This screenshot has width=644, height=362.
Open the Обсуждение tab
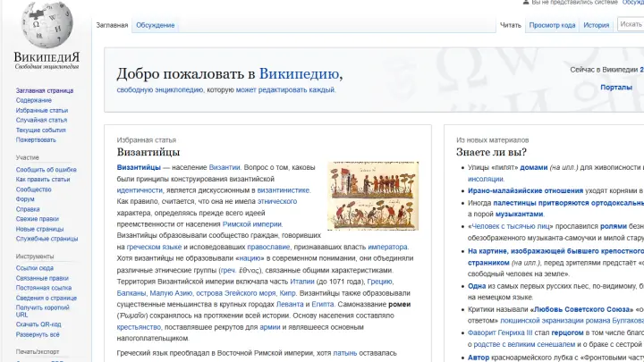156,25
